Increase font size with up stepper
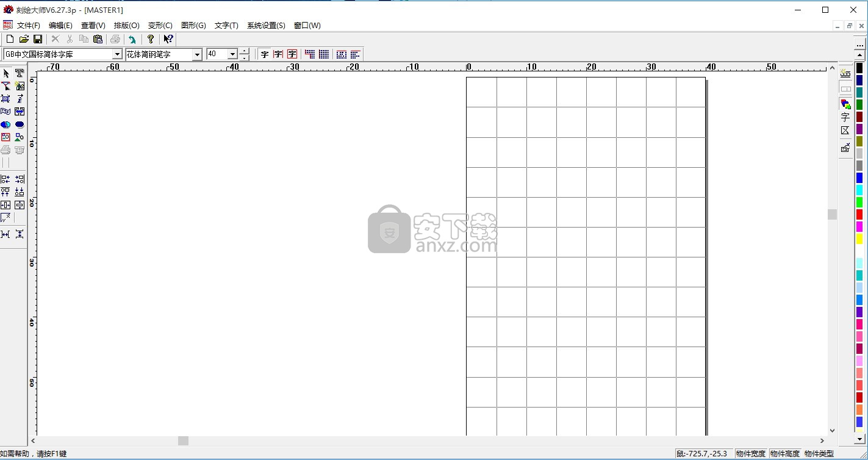Image resolution: width=868 pixels, height=460 pixels. 244,51
